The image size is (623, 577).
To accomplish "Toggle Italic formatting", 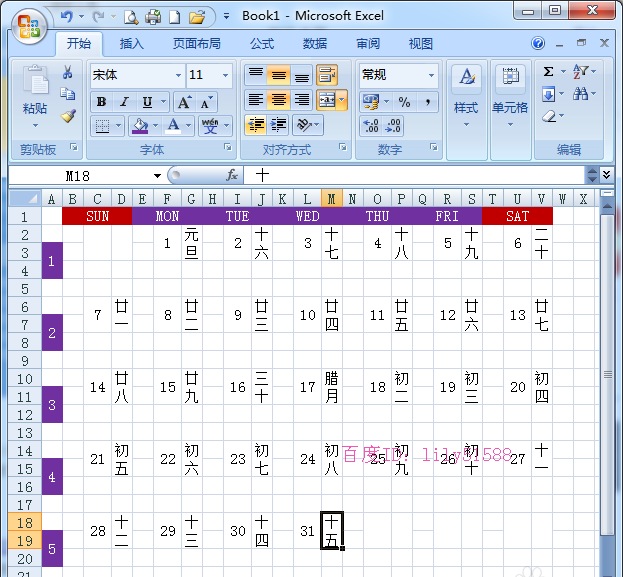I will tap(124, 102).
